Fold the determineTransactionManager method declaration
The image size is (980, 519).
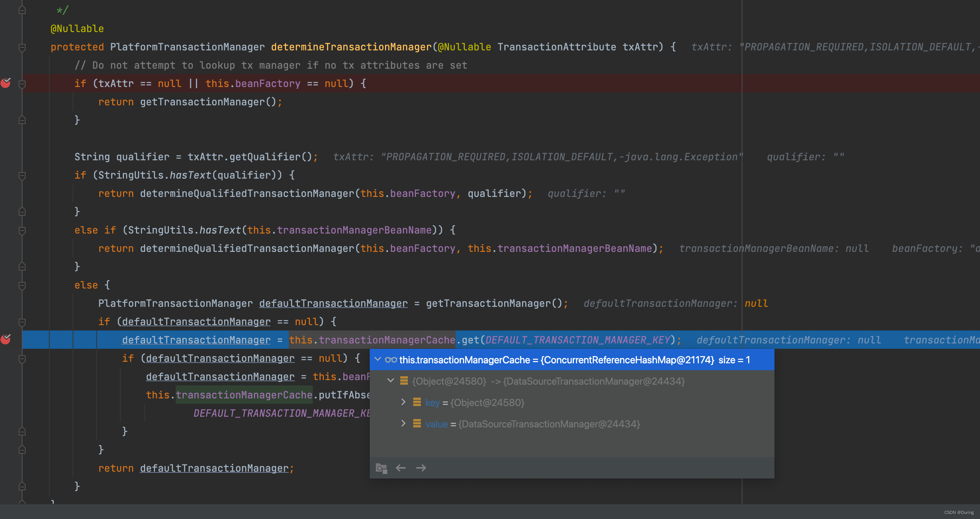click(22, 47)
